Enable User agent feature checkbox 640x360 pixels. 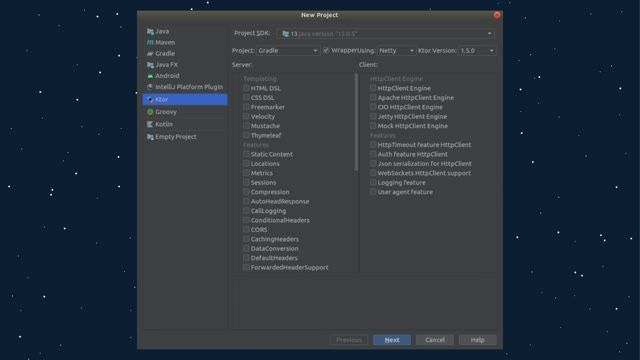tap(373, 191)
